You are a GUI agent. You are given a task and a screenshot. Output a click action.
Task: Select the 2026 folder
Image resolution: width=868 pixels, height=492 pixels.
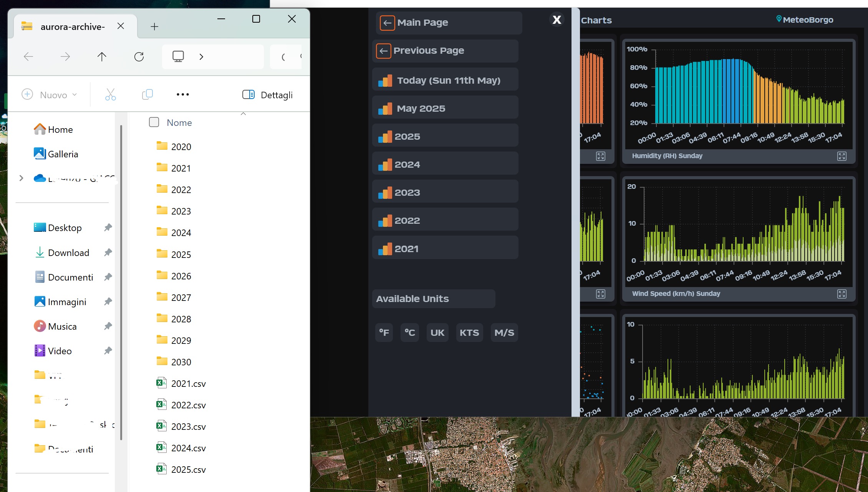click(x=174, y=276)
